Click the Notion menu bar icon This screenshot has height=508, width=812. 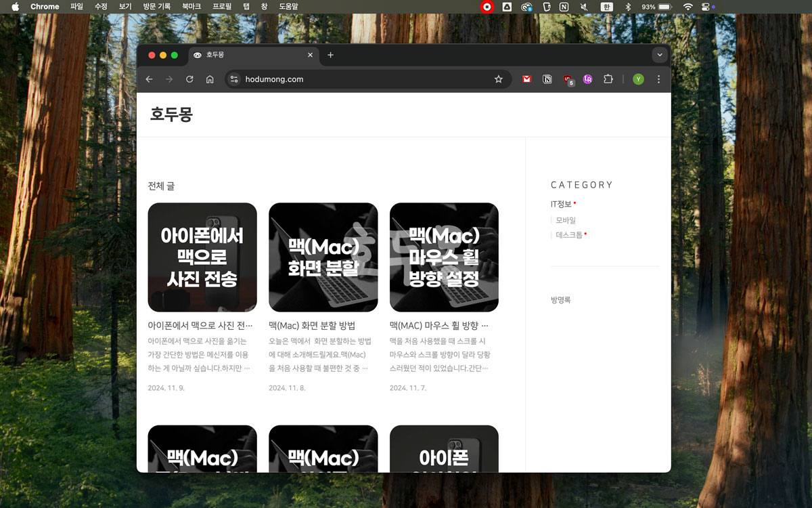pos(564,7)
